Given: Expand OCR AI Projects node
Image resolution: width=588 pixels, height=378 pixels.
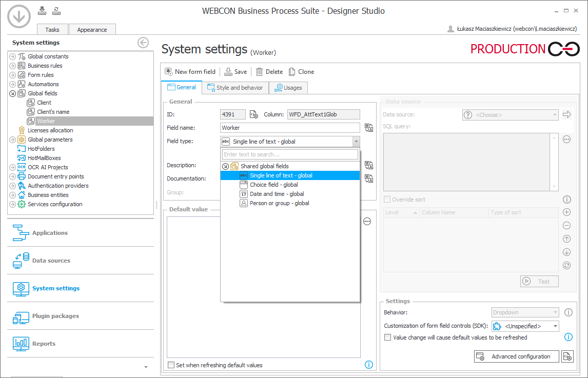Looking at the screenshot, I should [x=12, y=167].
